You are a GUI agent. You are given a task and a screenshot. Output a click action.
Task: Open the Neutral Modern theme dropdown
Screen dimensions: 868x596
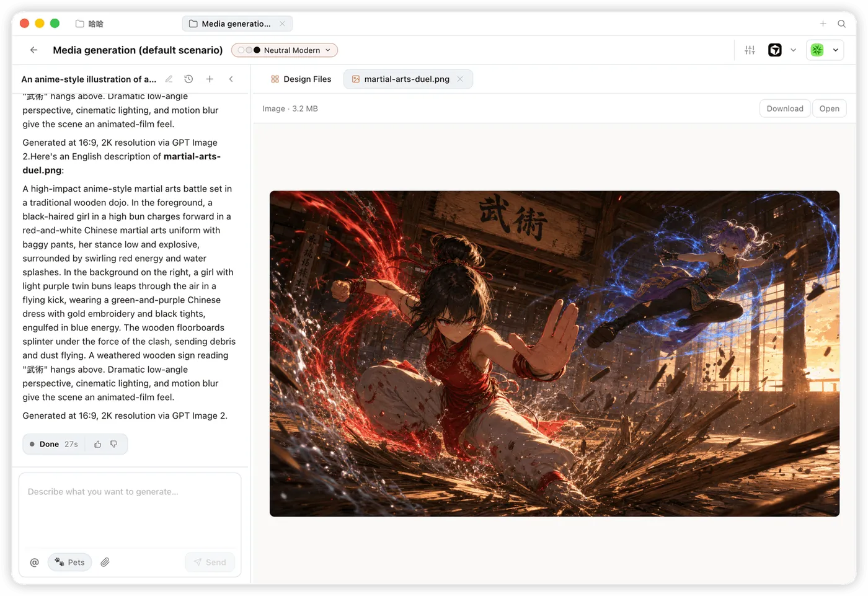click(285, 50)
